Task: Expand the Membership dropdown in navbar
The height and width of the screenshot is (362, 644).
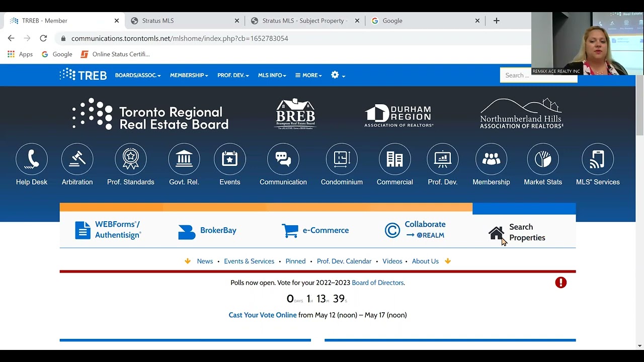Action: [189, 75]
